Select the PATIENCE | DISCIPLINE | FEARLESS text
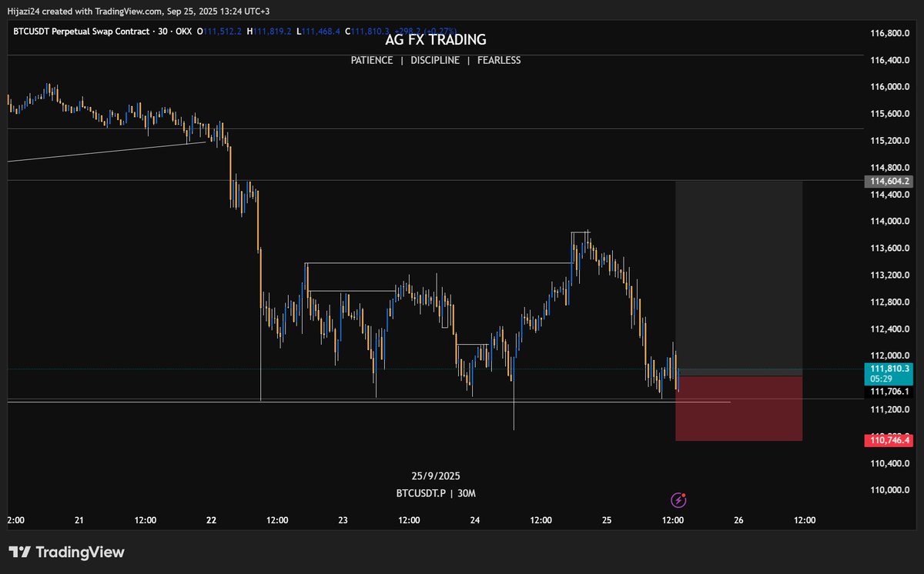Viewport: 924px width, 574px height. (x=436, y=60)
